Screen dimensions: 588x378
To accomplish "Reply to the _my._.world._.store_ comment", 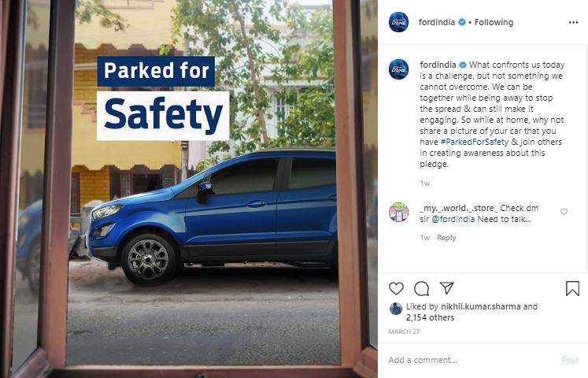I will (x=446, y=238).
